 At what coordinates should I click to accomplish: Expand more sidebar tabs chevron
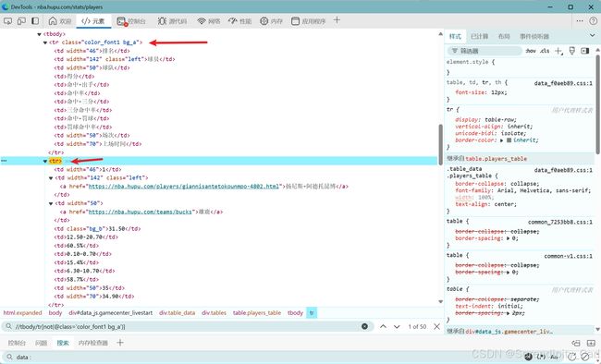593,36
